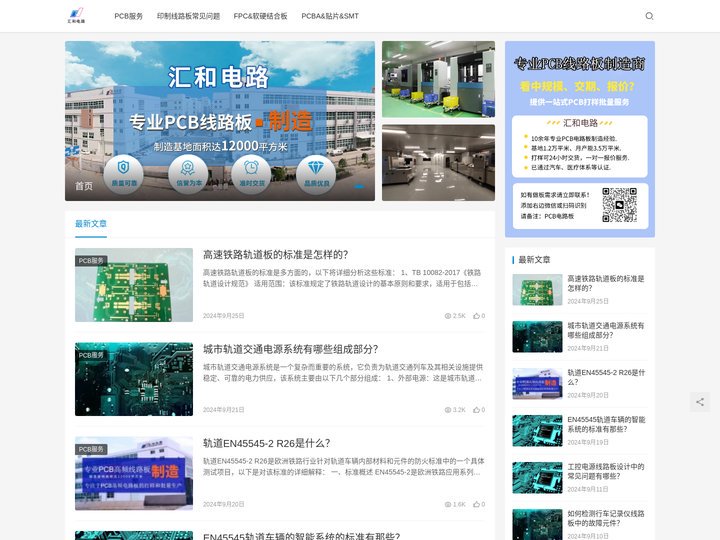
Task: Open 印制线路板常见问题 navigation item
Action: coord(188,16)
